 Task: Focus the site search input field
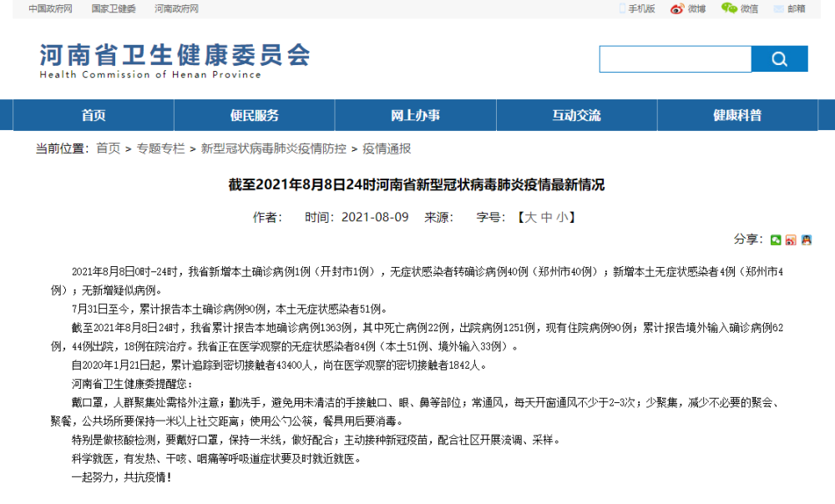676,58
